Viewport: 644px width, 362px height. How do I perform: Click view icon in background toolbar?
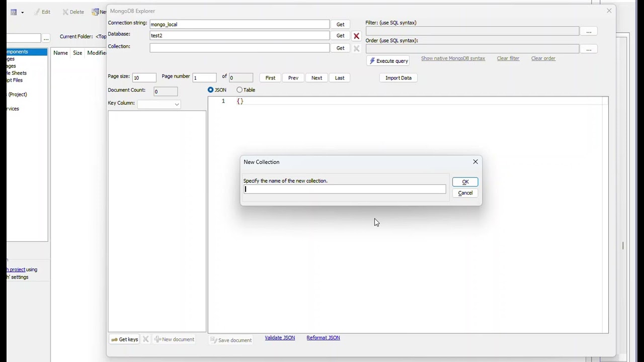[x=14, y=12]
